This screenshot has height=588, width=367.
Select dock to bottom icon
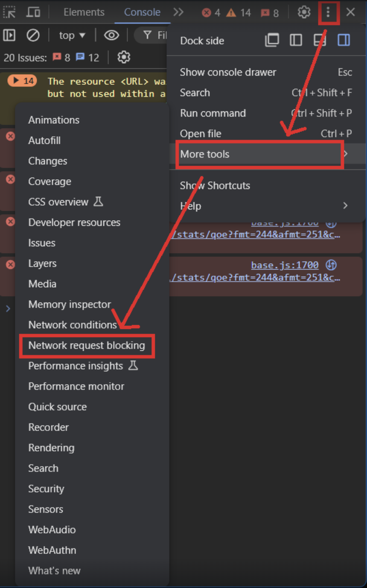(320, 40)
